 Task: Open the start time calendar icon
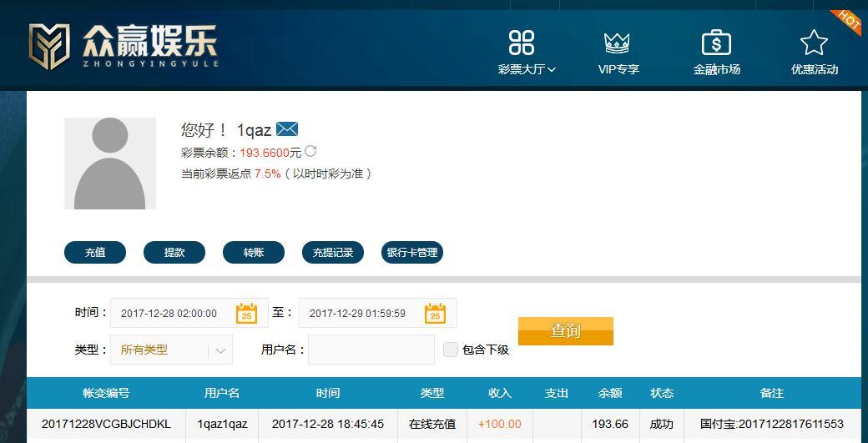[x=247, y=313]
